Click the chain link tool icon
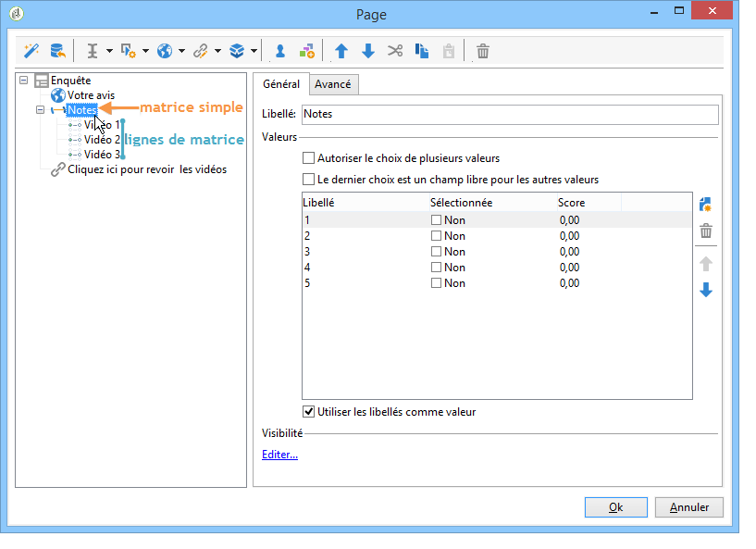756x549 pixels. point(200,51)
